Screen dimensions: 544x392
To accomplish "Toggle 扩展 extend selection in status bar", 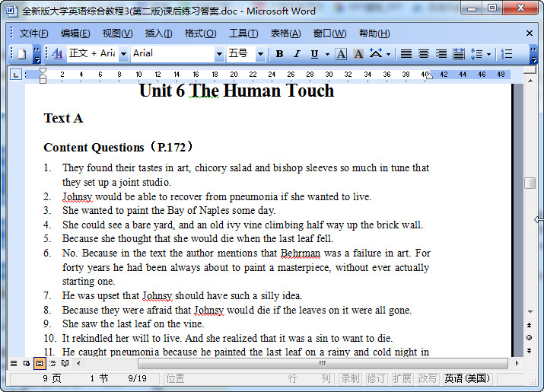I will [x=402, y=378].
